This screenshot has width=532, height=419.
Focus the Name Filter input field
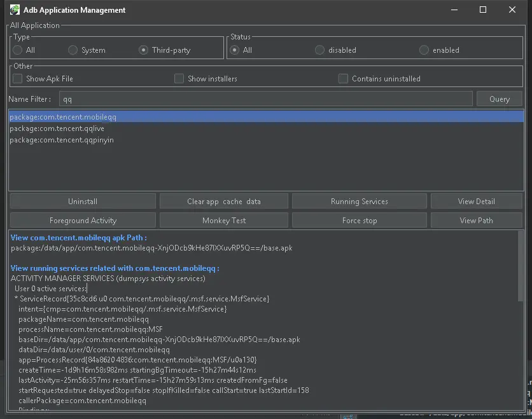click(265, 99)
